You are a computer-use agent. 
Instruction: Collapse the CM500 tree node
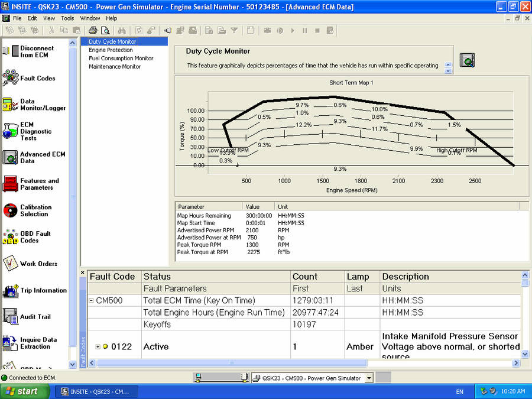(92, 300)
